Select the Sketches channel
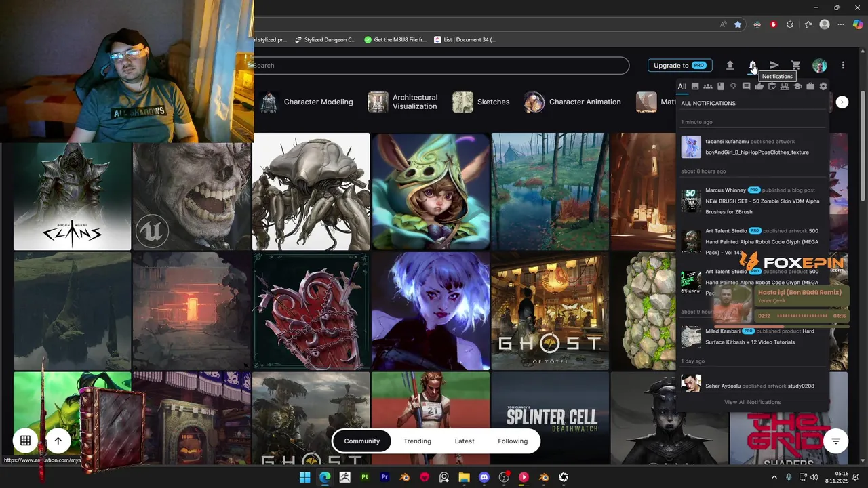 [x=481, y=102]
